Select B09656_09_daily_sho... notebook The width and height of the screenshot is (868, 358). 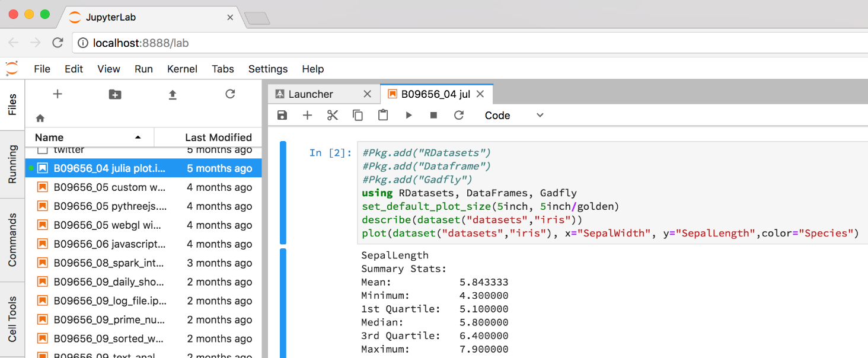click(143, 282)
